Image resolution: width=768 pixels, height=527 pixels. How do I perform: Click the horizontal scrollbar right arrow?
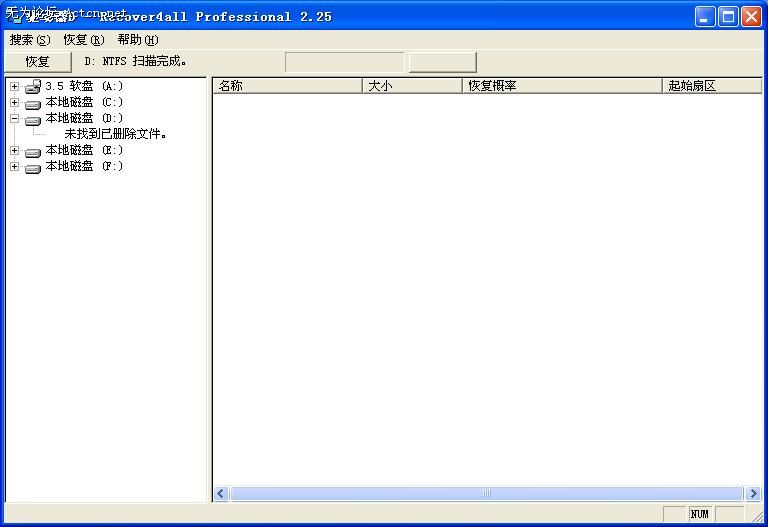[753, 493]
